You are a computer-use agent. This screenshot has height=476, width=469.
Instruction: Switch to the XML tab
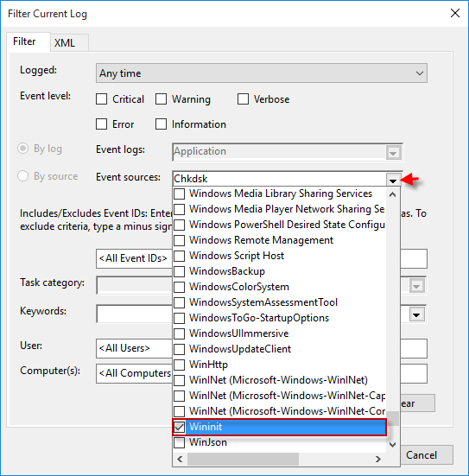[69, 42]
